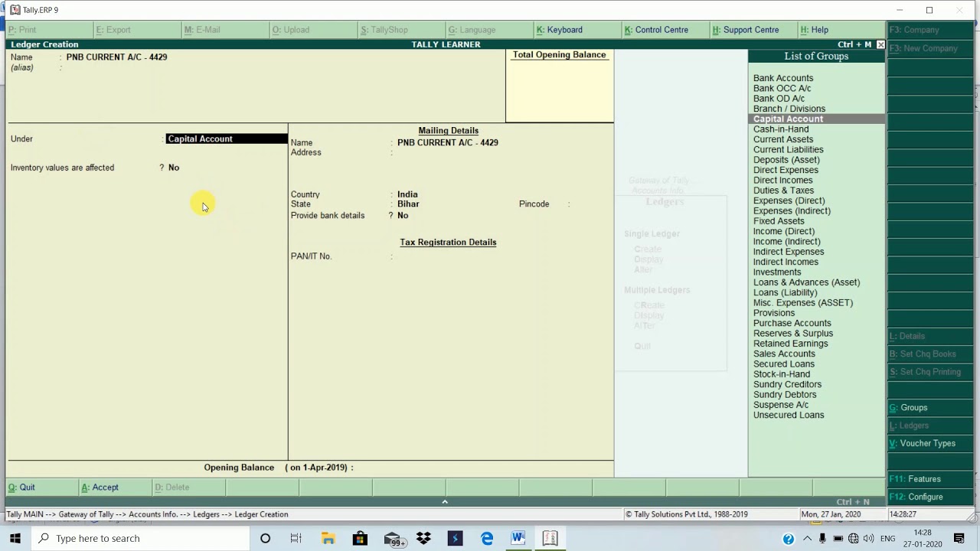Click the Quit button
The height and width of the screenshot is (551, 980).
coord(22,487)
